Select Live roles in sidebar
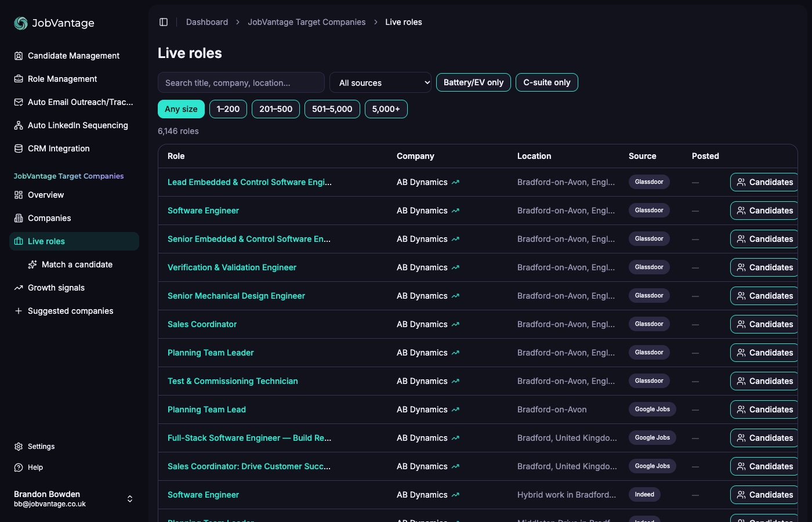Screen dimensions: 812x522 point(74,241)
